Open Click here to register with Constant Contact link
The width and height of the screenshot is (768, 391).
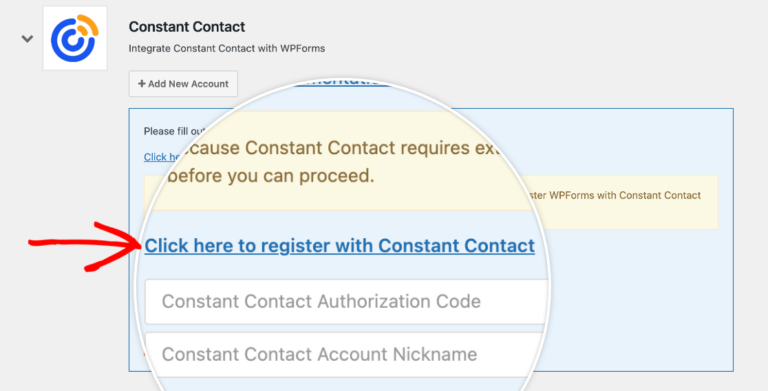point(339,245)
